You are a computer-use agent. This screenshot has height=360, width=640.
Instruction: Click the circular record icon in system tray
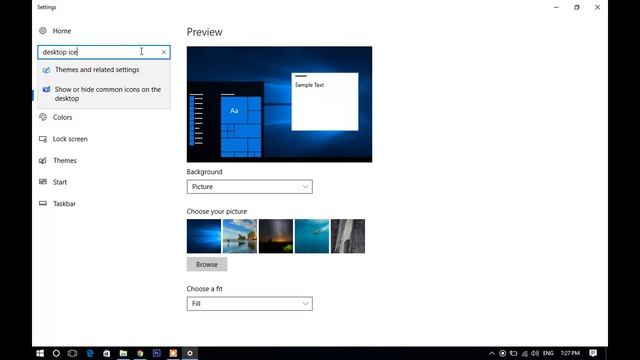coord(502,353)
